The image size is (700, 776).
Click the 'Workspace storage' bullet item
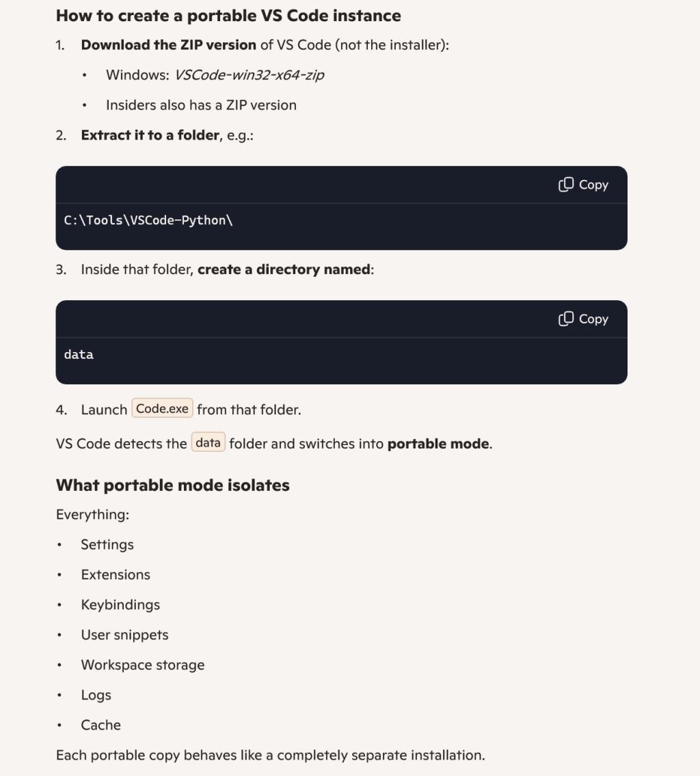click(x=143, y=665)
